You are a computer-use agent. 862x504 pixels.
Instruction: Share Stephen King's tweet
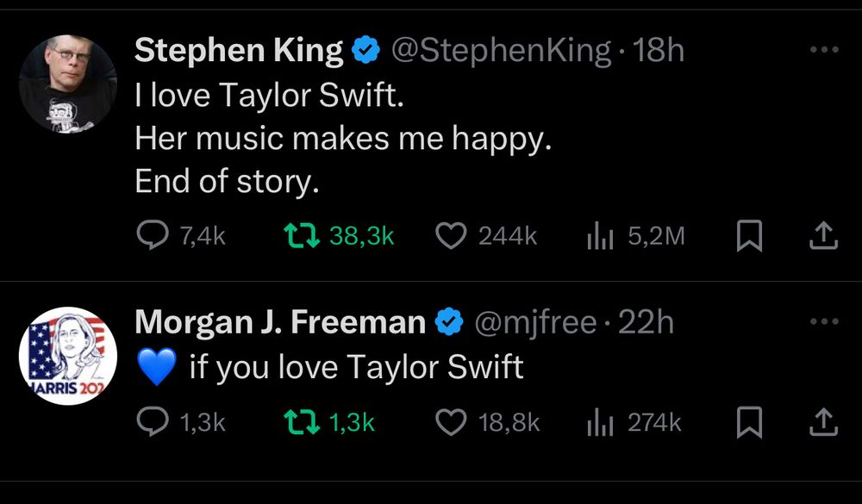pyautogui.click(x=824, y=236)
